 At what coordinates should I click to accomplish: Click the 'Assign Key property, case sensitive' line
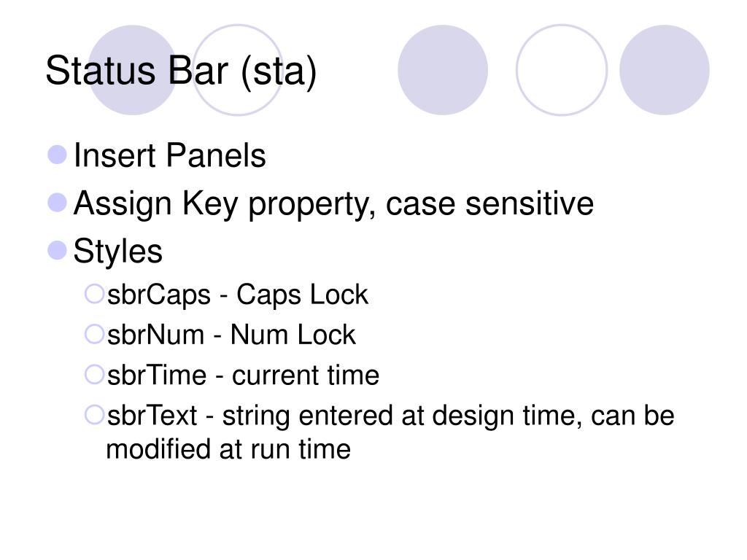(333, 205)
